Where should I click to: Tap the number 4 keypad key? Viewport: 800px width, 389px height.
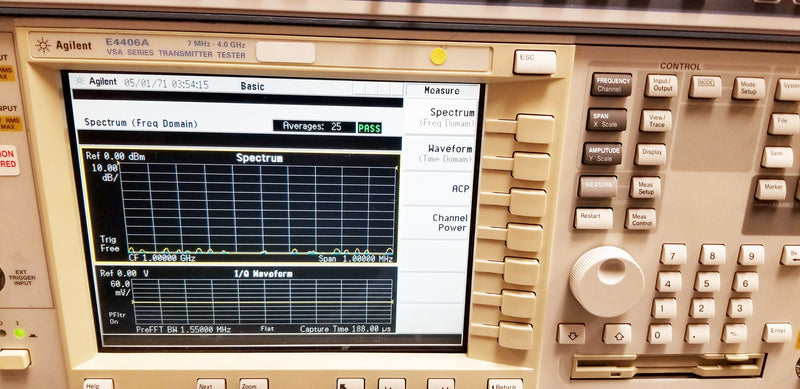pyautogui.click(x=669, y=282)
